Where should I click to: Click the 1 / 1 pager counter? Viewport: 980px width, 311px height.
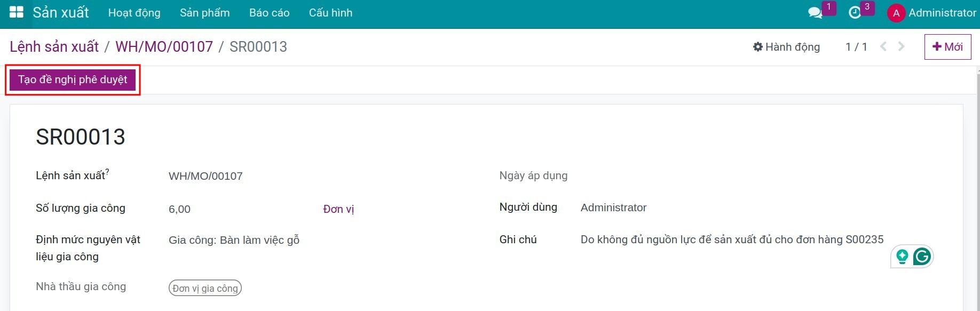pyautogui.click(x=856, y=47)
